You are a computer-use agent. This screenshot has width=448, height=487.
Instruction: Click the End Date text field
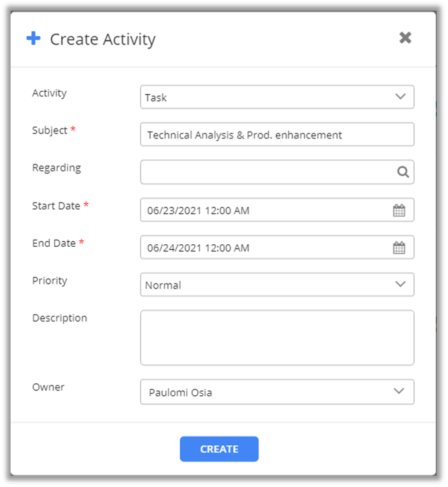266,247
